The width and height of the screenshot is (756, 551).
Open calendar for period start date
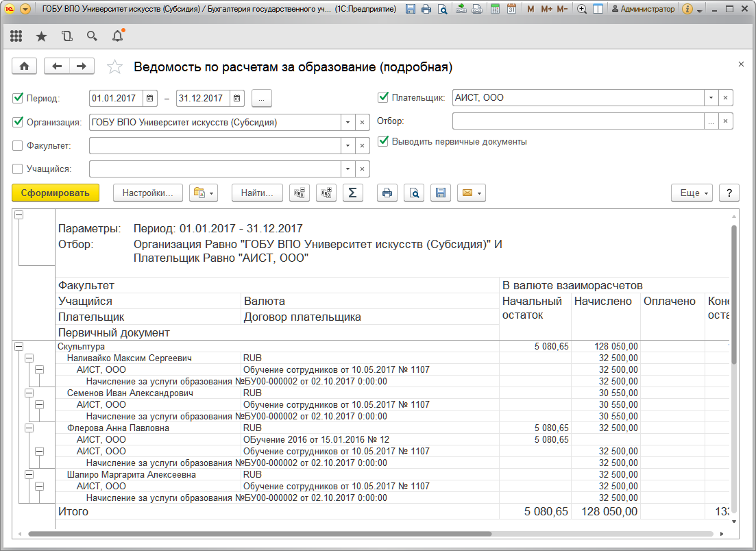coord(150,98)
